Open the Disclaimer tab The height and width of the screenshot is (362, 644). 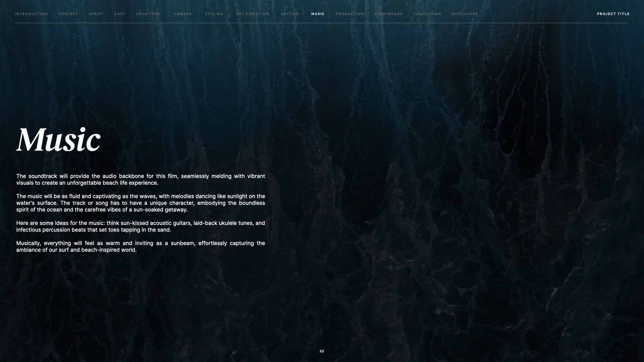tap(465, 14)
